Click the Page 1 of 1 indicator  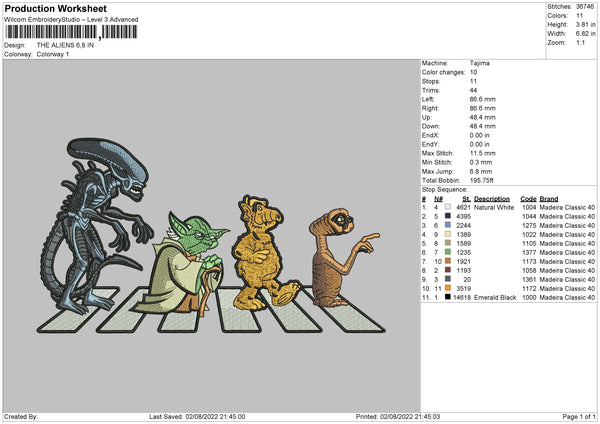coord(579,416)
